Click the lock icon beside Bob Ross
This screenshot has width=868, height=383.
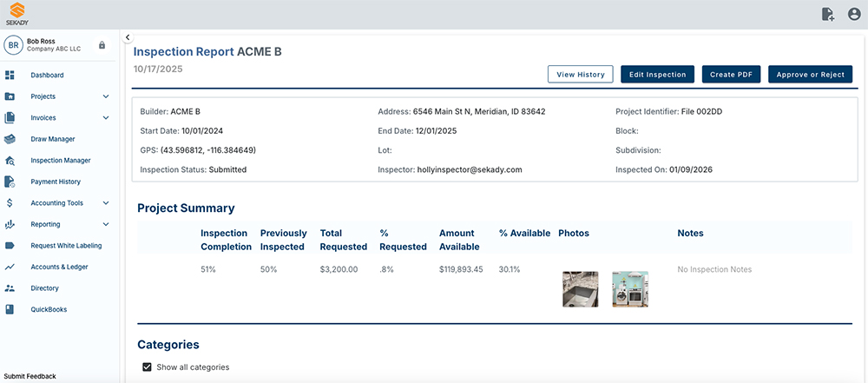pos(102,45)
